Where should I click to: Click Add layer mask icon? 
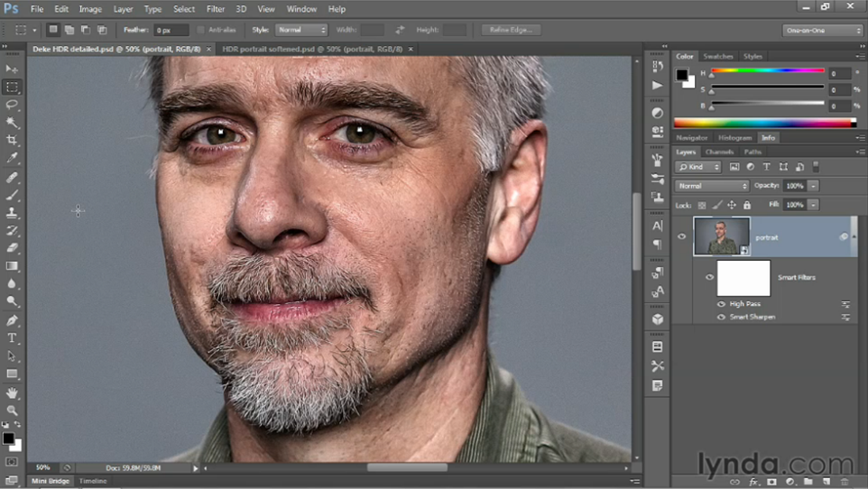[x=771, y=482]
